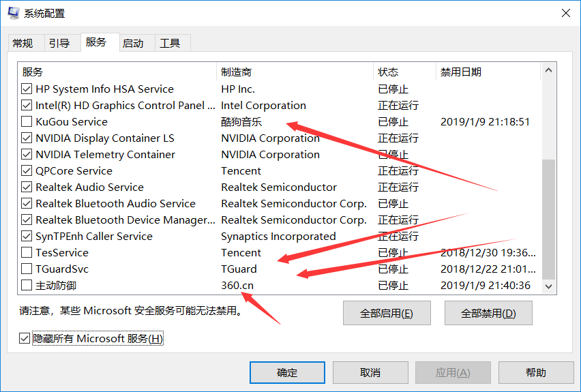Select the KuGou Service row name
This screenshot has width=581, height=392.
pyautogui.click(x=72, y=122)
